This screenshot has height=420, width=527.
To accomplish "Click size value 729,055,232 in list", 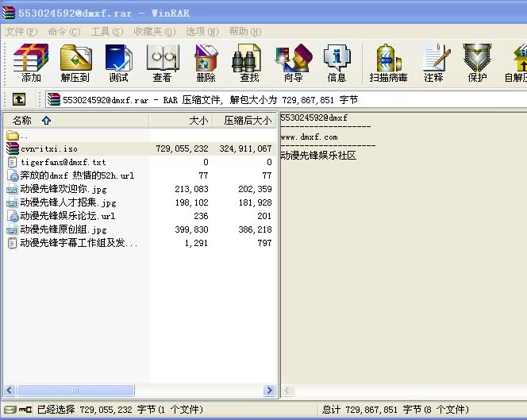I will click(182, 148).
